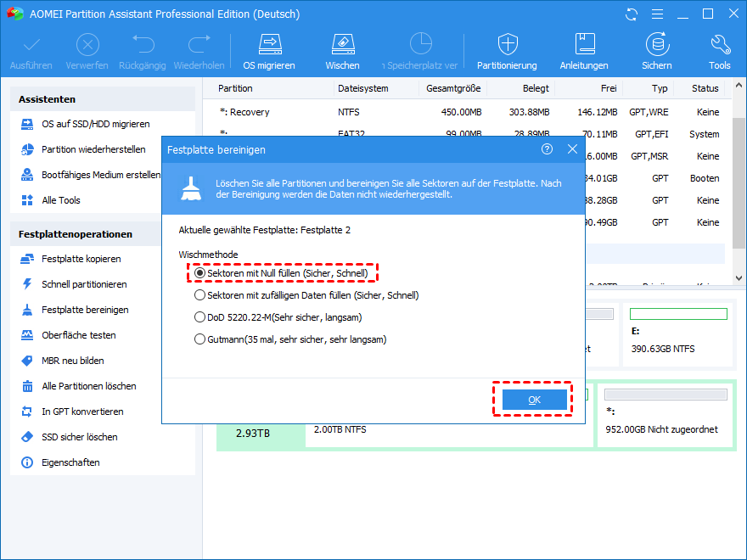Sort by Belegt column header
The height and width of the screenshot is (560, 747).
pos(536,88)
